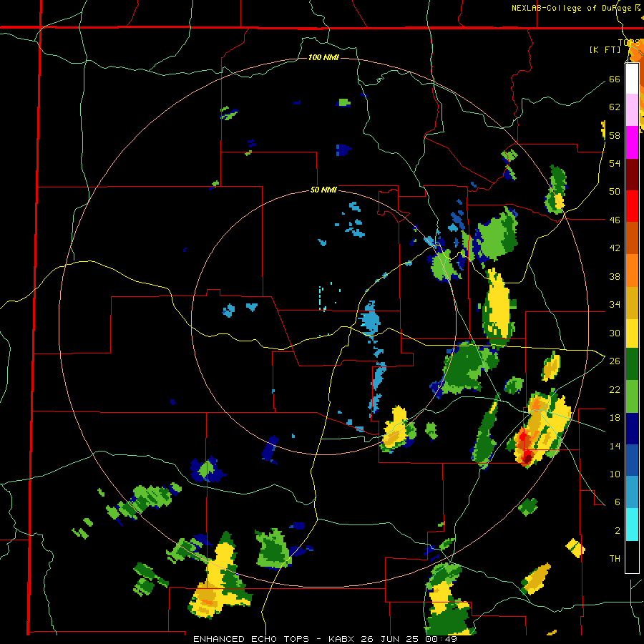644x644 pixels.
Task: Click the '26 JUN 25' date in caption
Action: pos(389,639)
